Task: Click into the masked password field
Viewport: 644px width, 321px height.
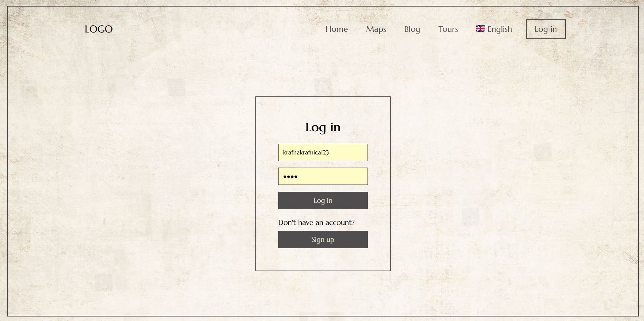Action: coord(323,176)
